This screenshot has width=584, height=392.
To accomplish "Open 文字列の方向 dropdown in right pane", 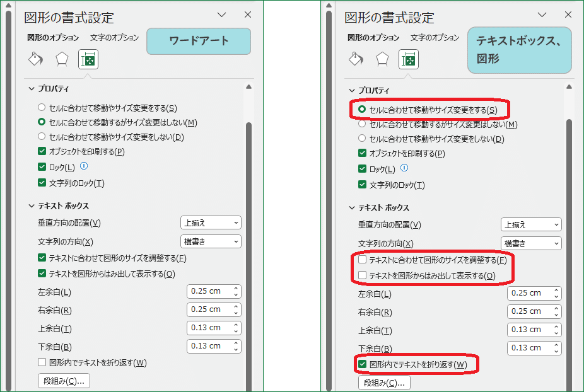I will 531,243.
